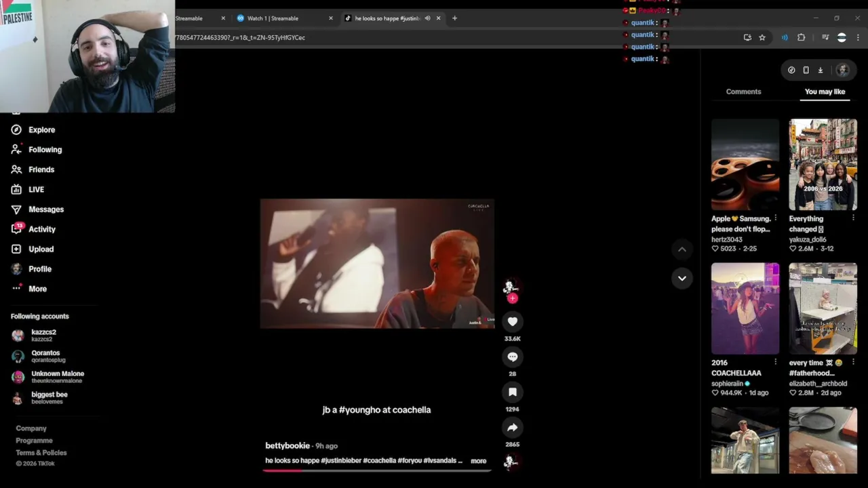Open the sound disc icon below share
Image resolution: width=868 pixels, height=488 pixels.
click(x=511, y=462)
